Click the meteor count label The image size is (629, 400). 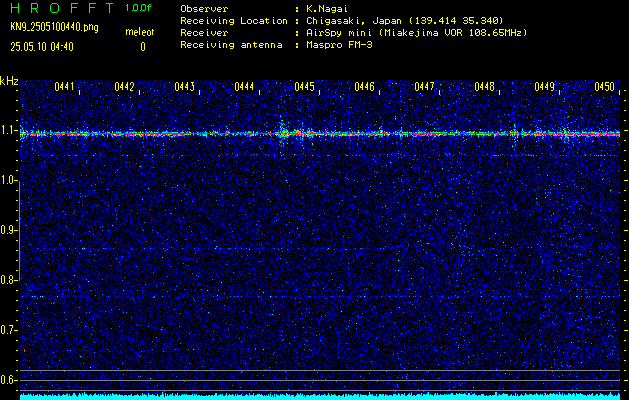pyautogui.click(x=140, y=32)
